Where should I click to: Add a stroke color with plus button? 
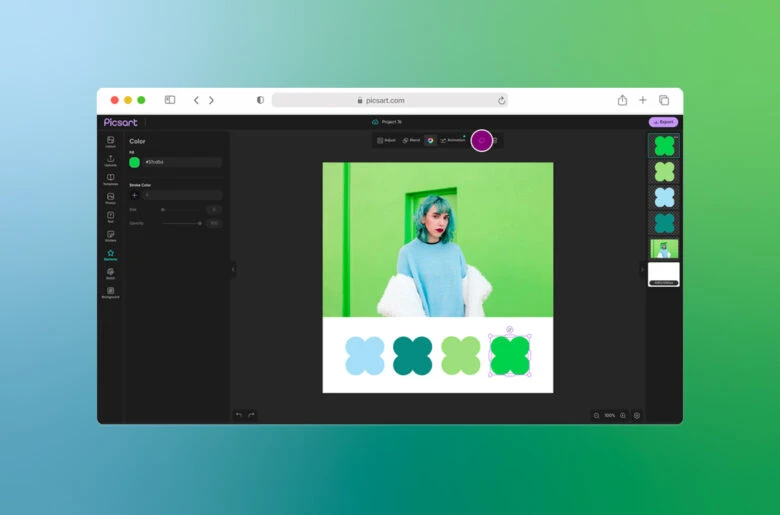pos(134,195)
